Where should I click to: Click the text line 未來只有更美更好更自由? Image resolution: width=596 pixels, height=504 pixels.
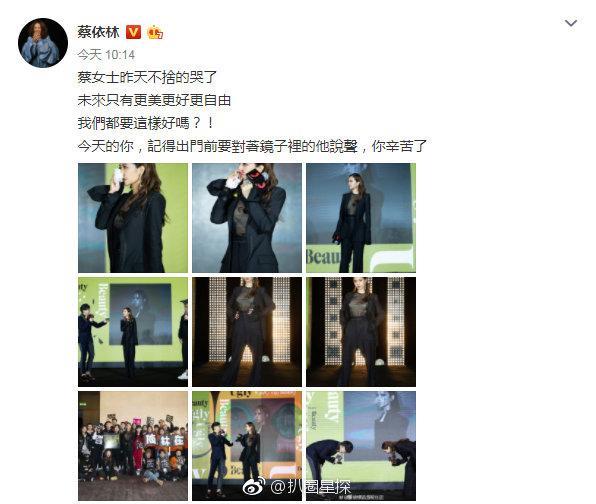154,100
